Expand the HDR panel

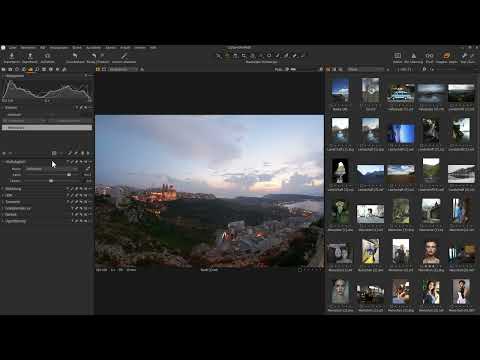point(9,195)
